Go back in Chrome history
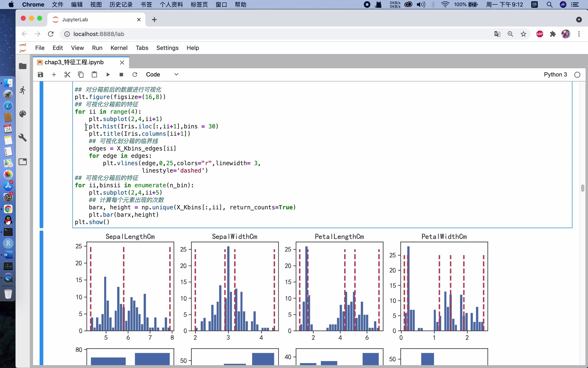This screenshot has width=588, height=368. point(24,34)
